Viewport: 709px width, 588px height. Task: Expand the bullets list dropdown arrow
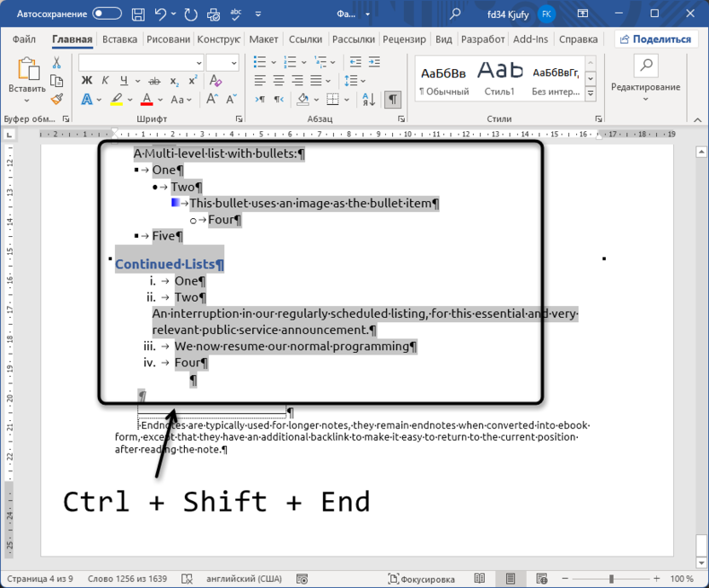point(274,62)
